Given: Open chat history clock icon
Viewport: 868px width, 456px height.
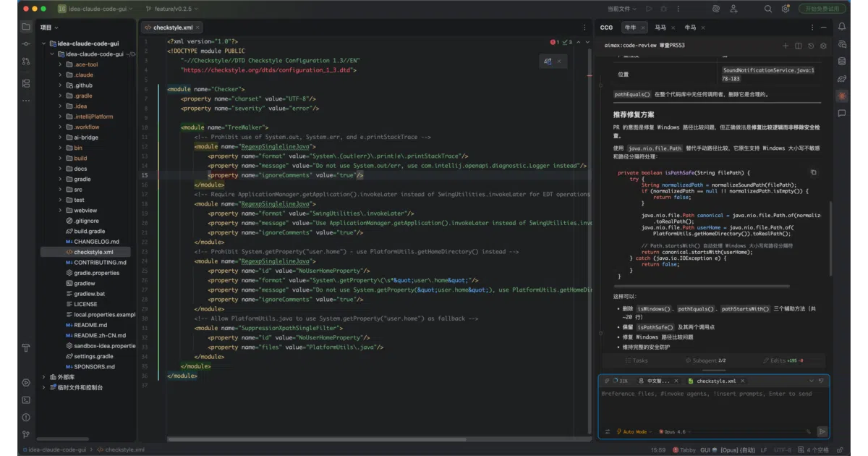Looking at the screenshot, I should coord(811,45).
